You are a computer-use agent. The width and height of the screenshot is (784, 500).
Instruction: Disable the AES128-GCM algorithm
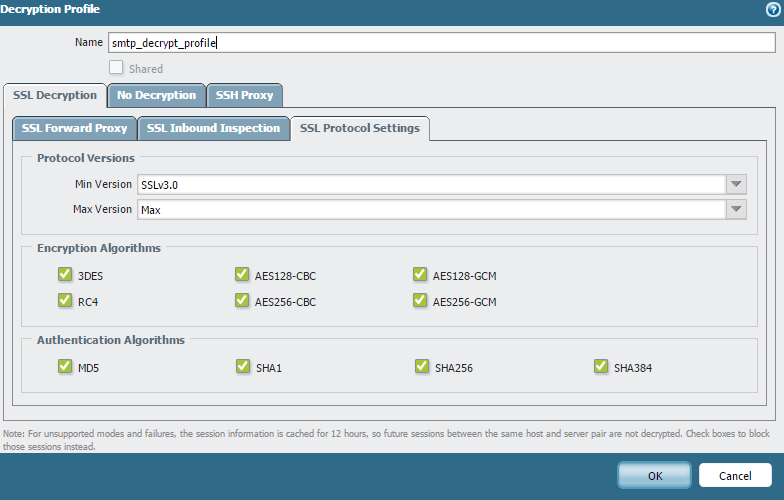421,274
